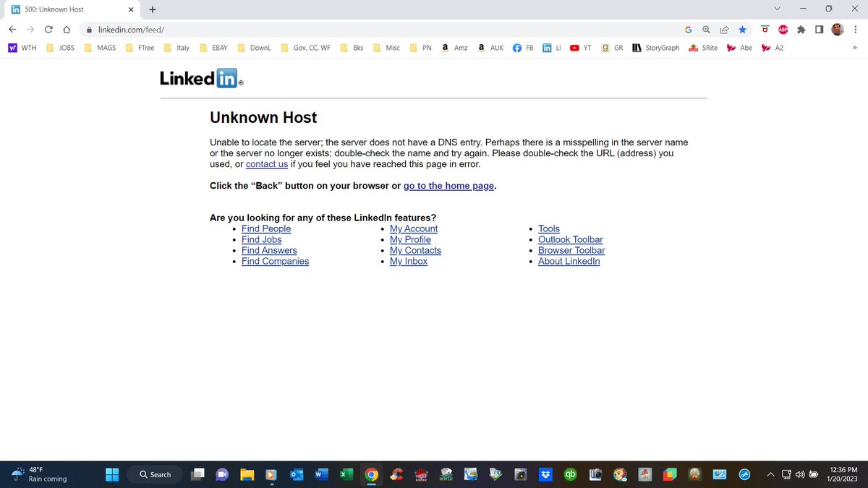Open the My Account link
Viewport: 868px width, 488px height.
[414, 228]
